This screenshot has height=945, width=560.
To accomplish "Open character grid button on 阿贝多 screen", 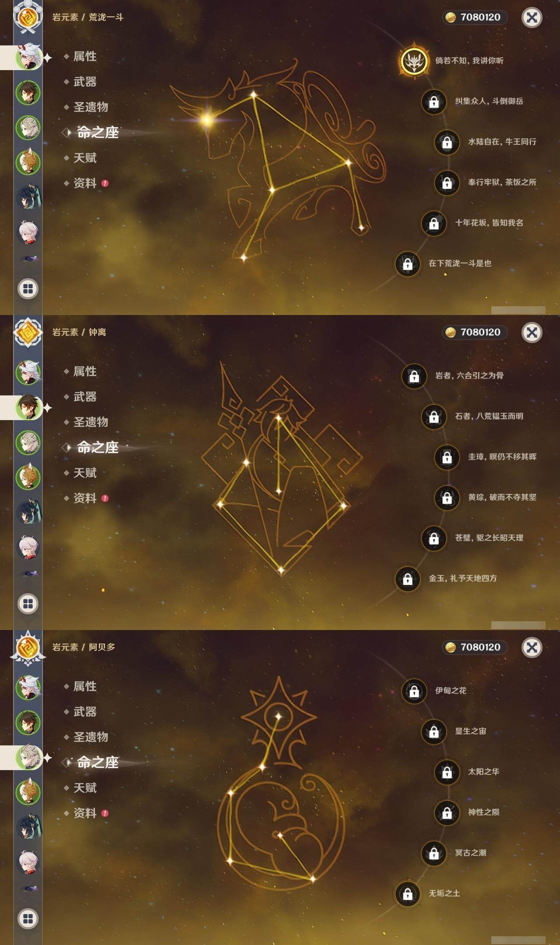I will click(x=28, y=919).
